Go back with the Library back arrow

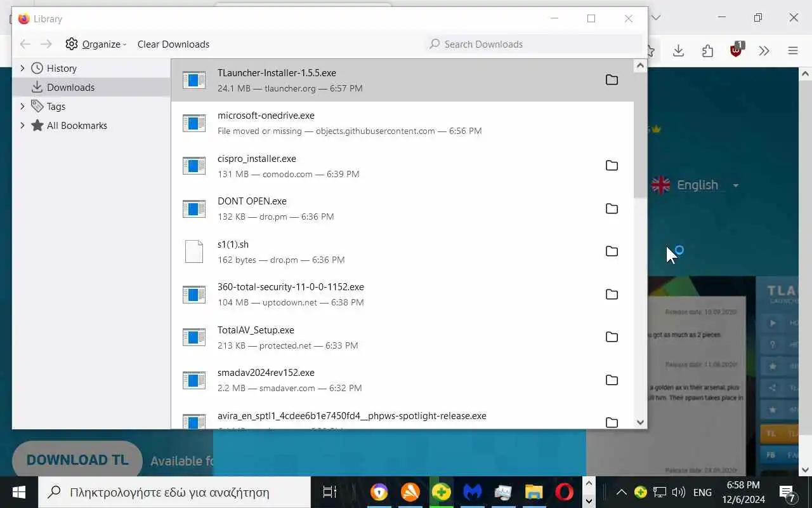tap(25, 44)
